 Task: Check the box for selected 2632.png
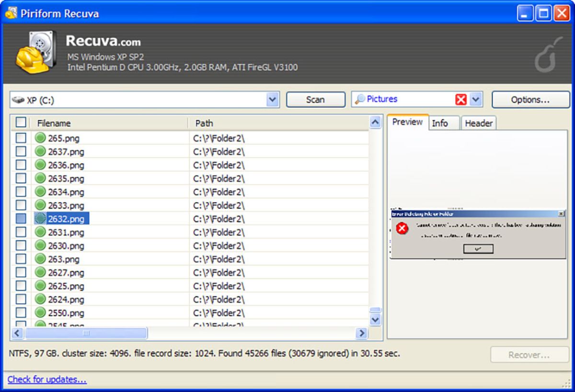pos(21,219)
